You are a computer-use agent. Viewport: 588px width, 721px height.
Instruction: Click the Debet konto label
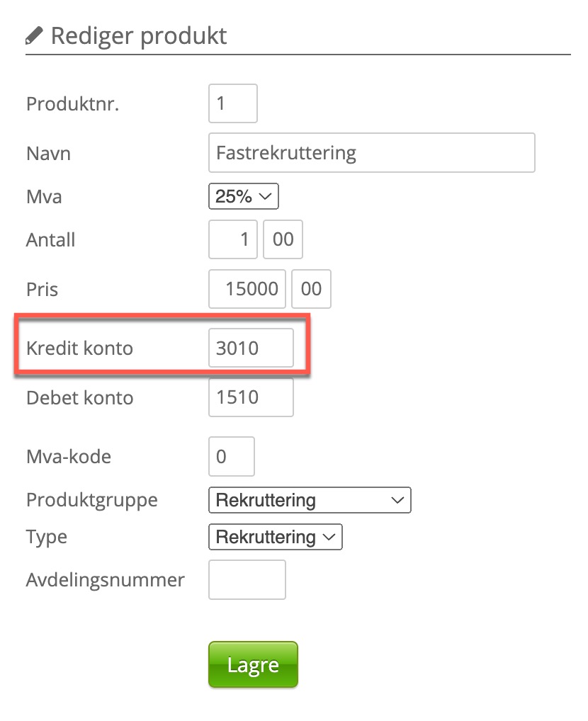(79, 397)
